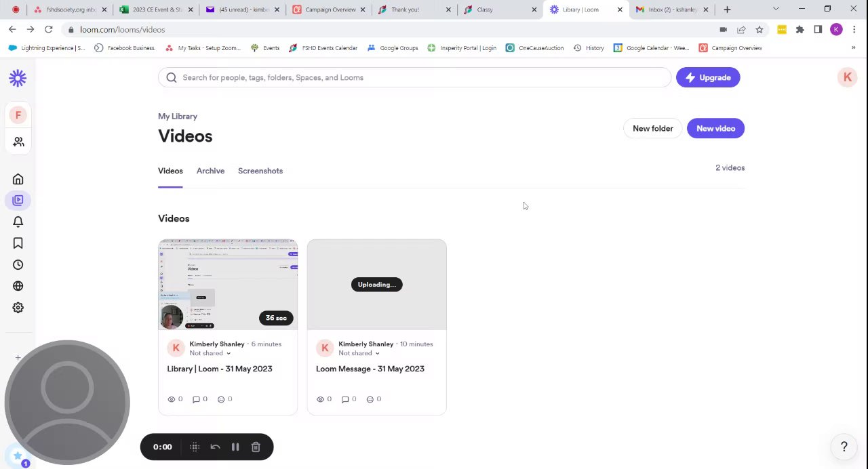Switch to the Campaign Overview browser tab
The image size is (868, 469).
pos(328,9)
